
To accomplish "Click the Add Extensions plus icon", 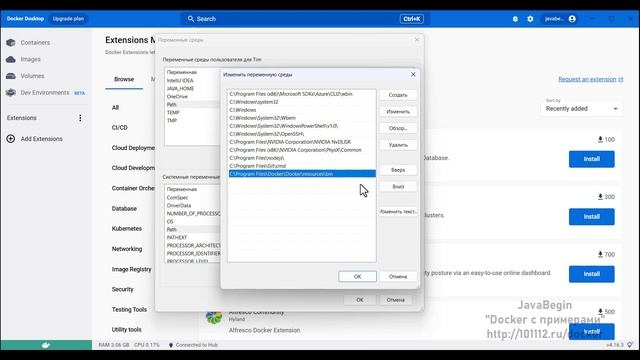I will 11,139.
